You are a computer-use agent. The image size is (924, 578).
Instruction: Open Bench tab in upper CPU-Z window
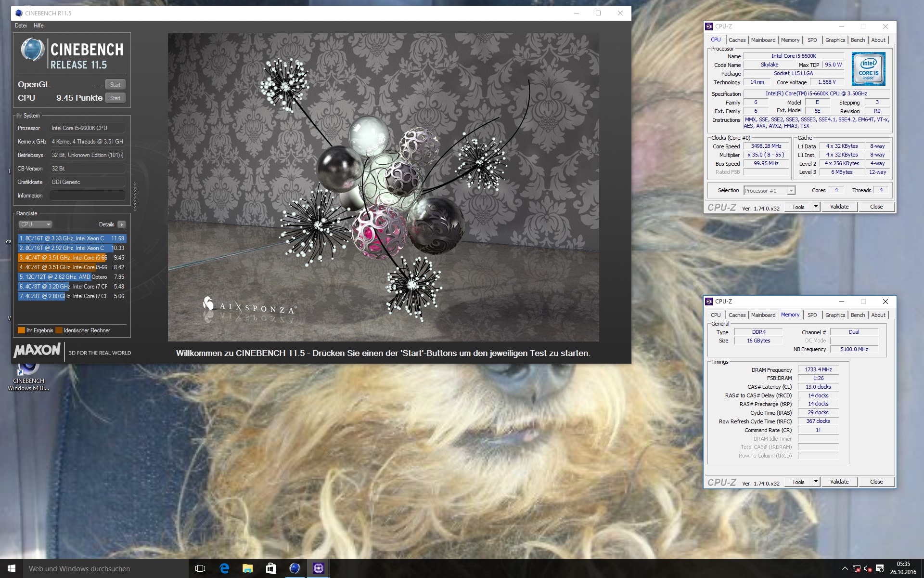pyautogui.click(x=858, y=40)
